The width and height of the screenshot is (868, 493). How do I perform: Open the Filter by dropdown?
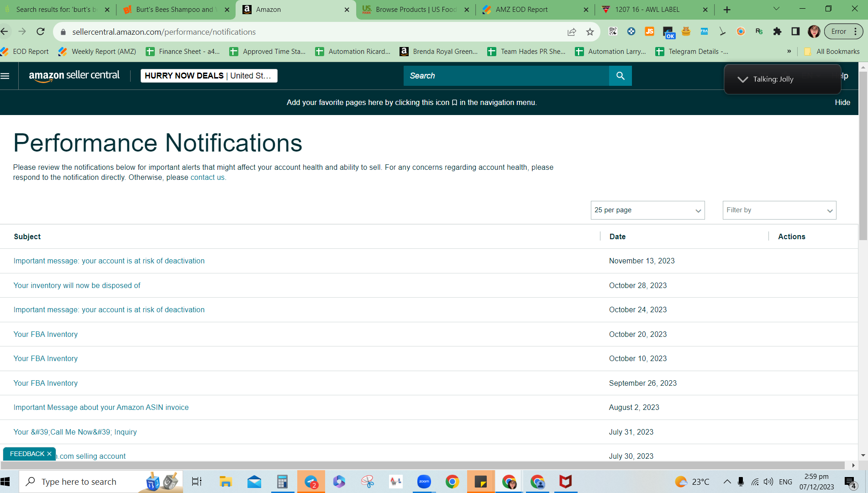(x=779, y=210)
